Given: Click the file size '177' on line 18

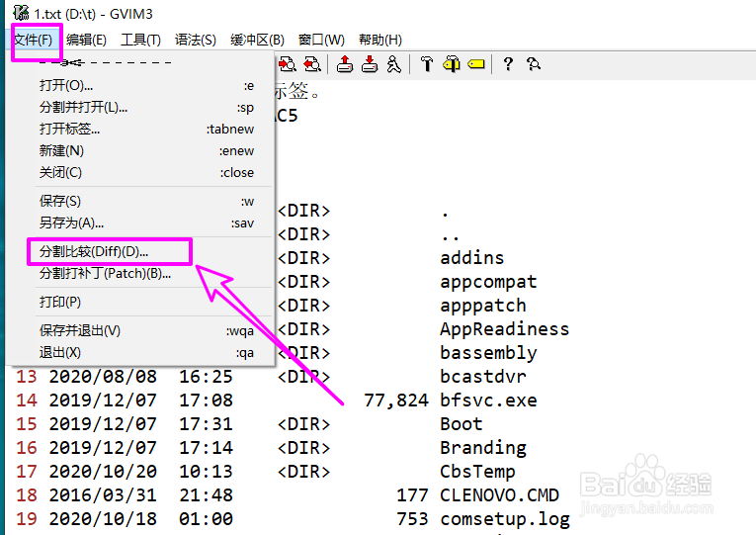Looking at the screenshot, I should click(413, 495).
